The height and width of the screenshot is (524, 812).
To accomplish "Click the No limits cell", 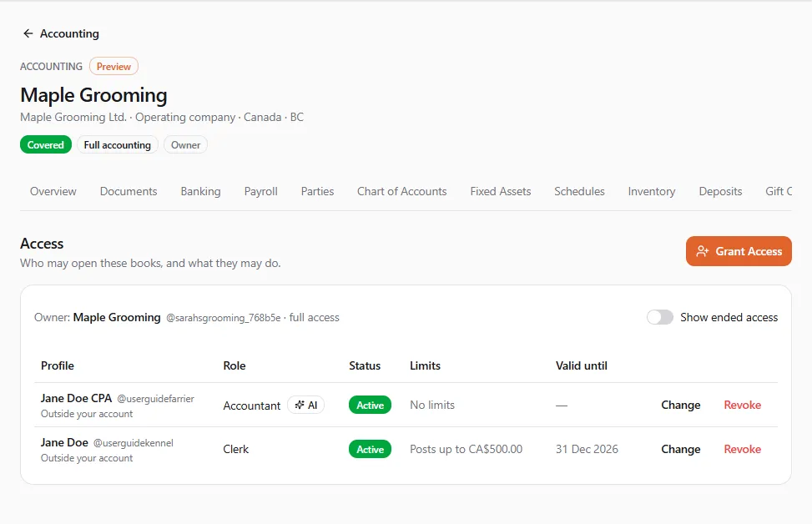I will (x=432, y=405).
